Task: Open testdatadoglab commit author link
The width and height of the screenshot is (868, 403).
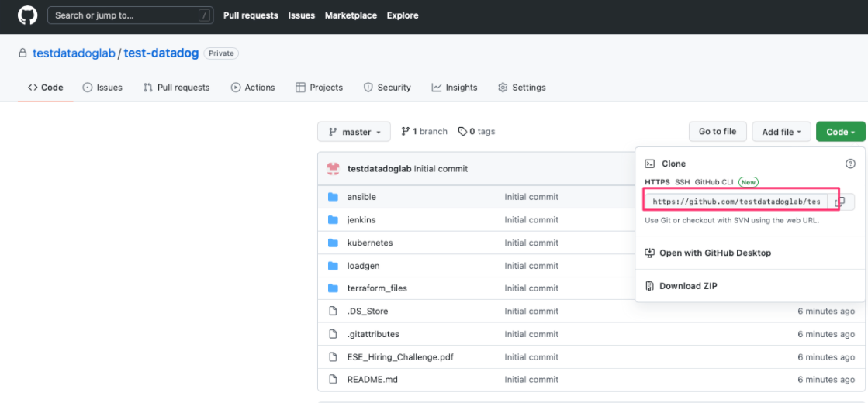Action: tap(379, 169)
